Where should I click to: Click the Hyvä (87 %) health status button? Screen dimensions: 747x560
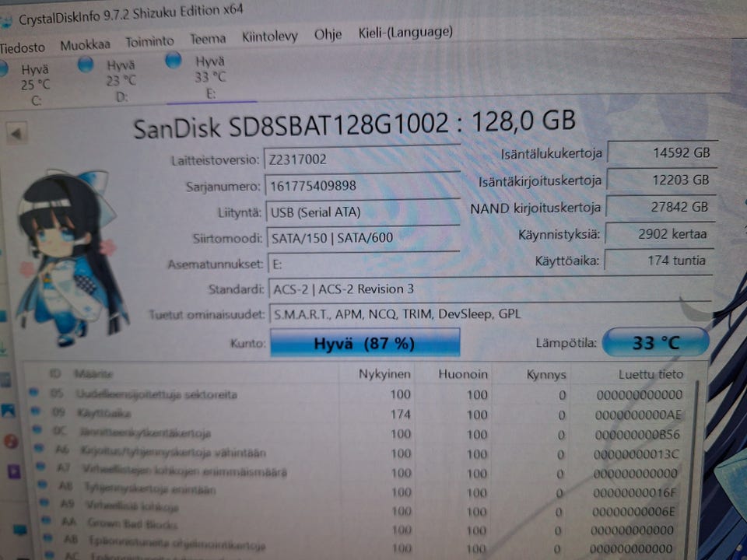pos(364,343)
